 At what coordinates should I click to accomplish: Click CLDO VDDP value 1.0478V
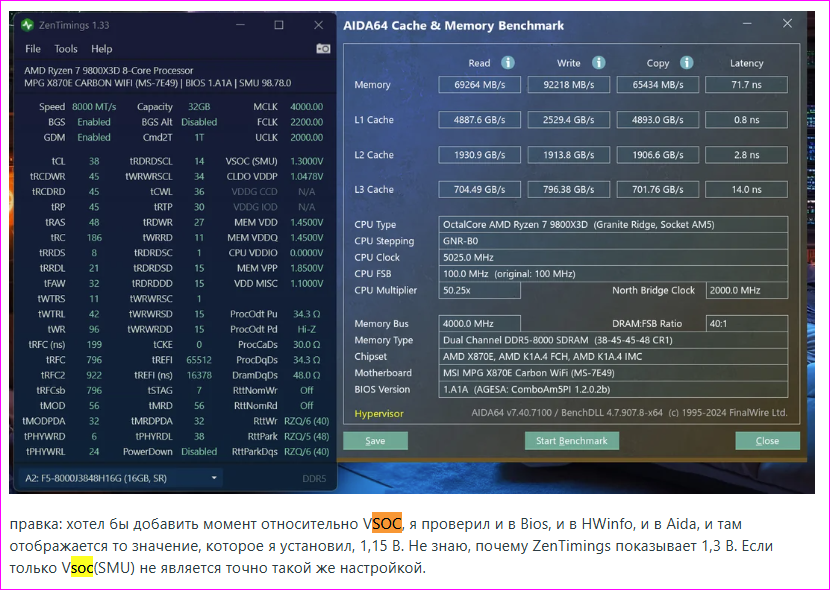click(306, 176)
